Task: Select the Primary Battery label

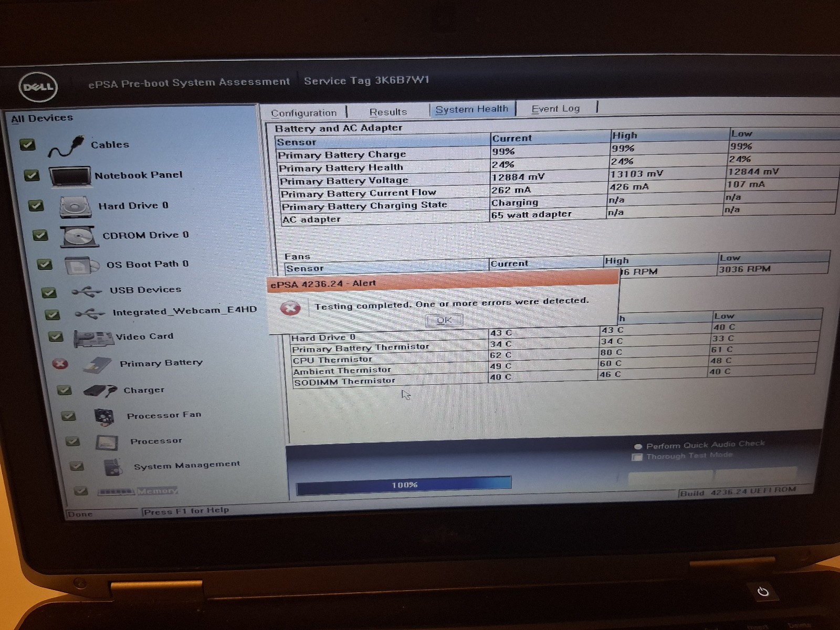Action: [161, 363]
